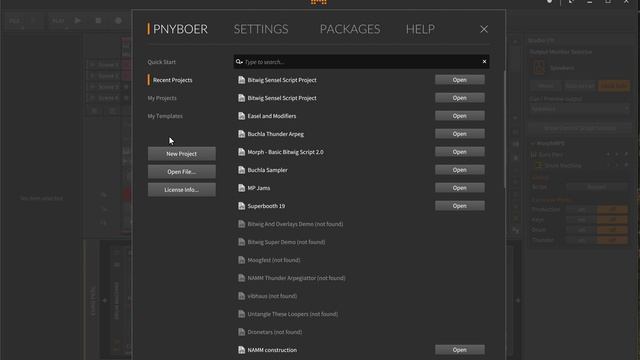Viewport: 640px width, 360px height.
Task: Open the PACKAGES tab
Action: pyautogui.click(x=350, y=29)
